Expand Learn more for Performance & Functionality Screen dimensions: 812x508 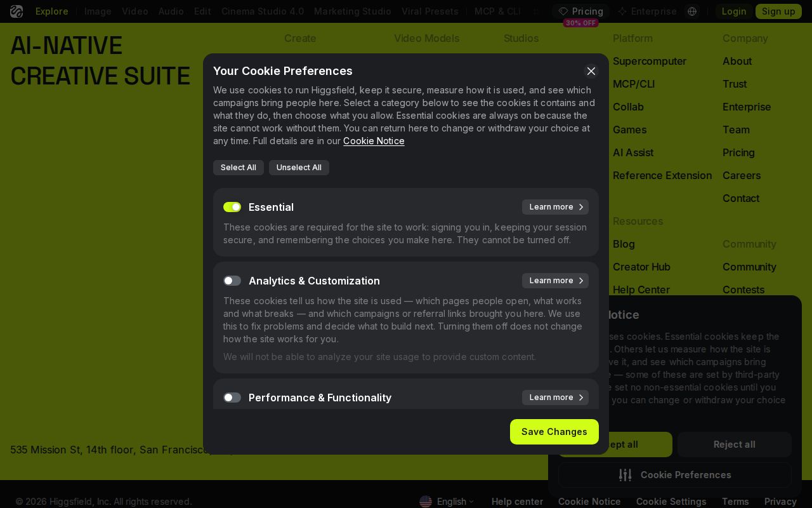555,398
